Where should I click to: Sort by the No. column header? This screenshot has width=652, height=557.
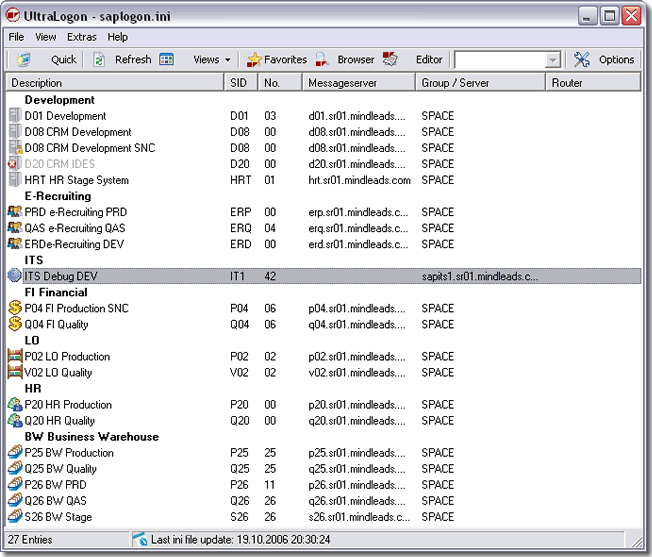280,82
